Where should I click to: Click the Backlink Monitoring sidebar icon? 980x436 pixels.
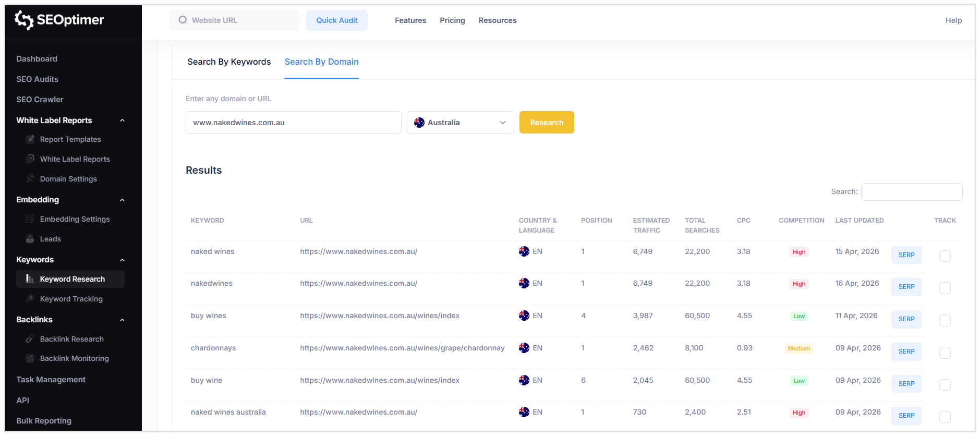30,358
